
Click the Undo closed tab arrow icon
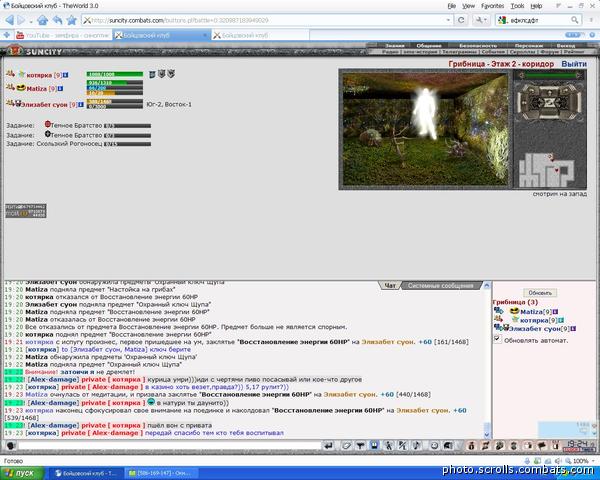[x=57, y=20]
